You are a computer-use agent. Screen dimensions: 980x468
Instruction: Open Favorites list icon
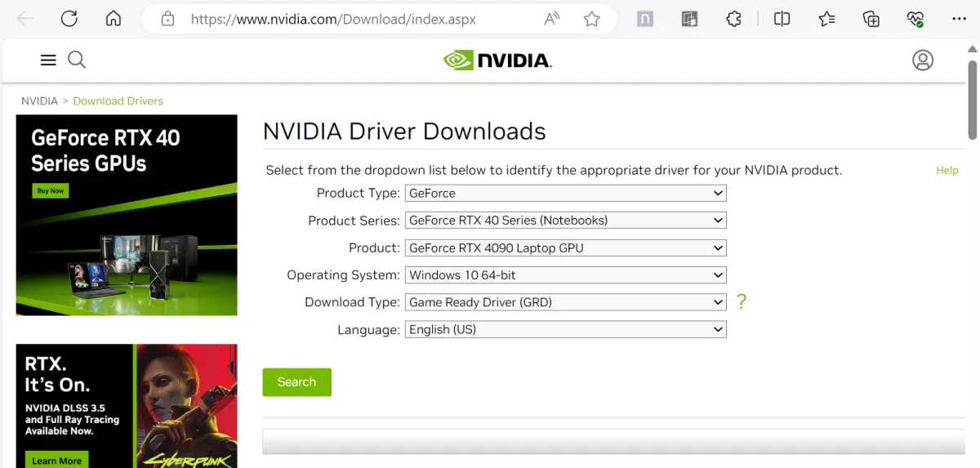coord(826,19)
